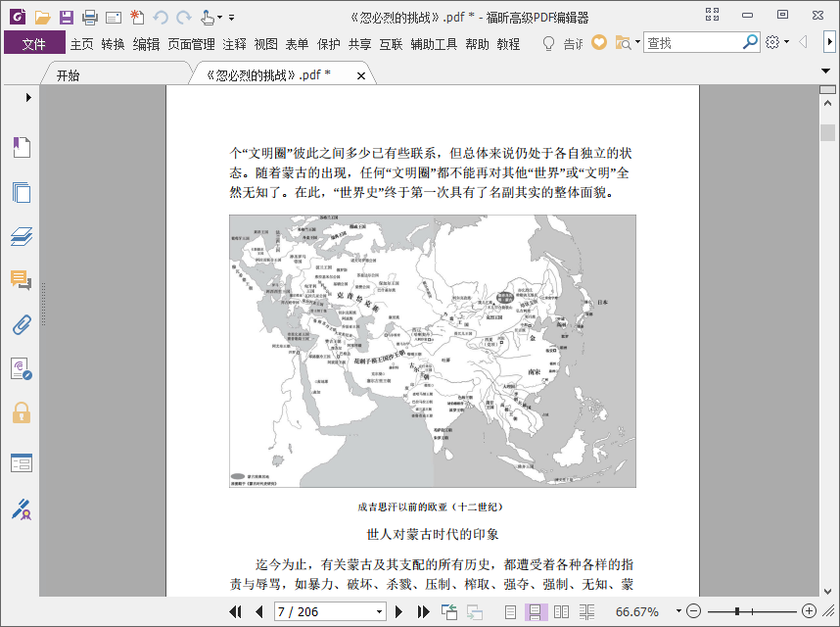Click the folder search icon
This screenshot has height=627, width=840.
click(x=623, y=42)
